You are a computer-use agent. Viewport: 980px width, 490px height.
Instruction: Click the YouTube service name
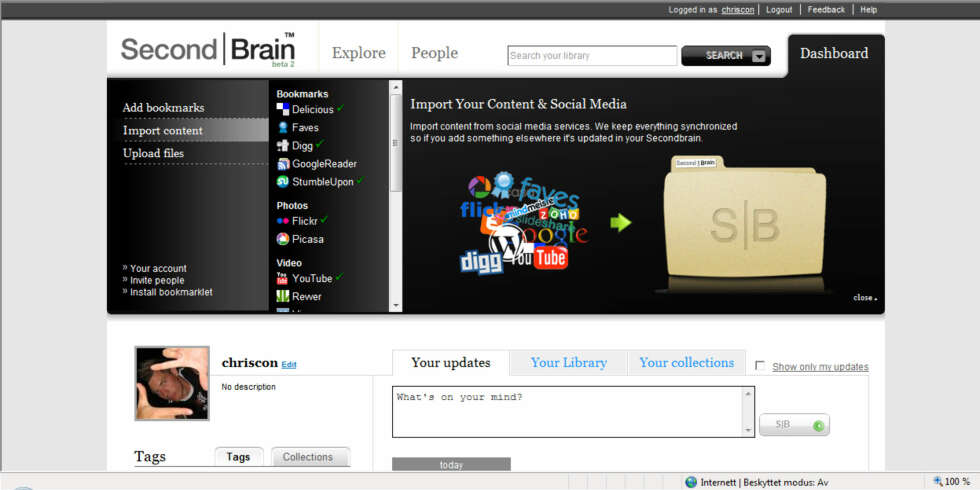click(x=312, y=278)
